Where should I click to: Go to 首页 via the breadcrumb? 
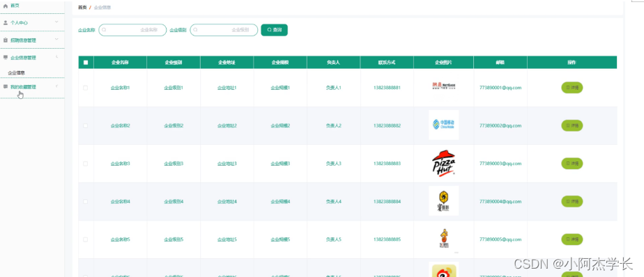point(82,8)
